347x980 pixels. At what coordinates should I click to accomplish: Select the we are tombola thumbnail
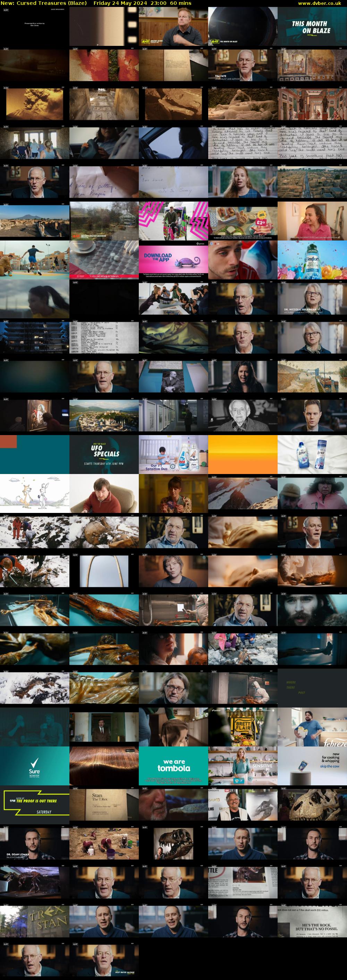pos(173,766)
